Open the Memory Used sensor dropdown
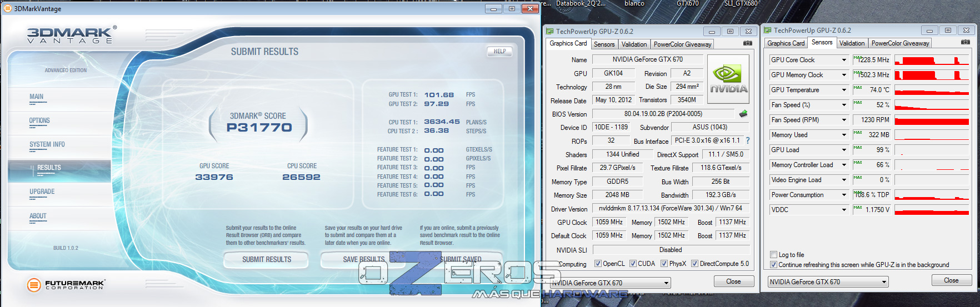The width and height of the screenshot is (980, 307). [x=844, y=135]
